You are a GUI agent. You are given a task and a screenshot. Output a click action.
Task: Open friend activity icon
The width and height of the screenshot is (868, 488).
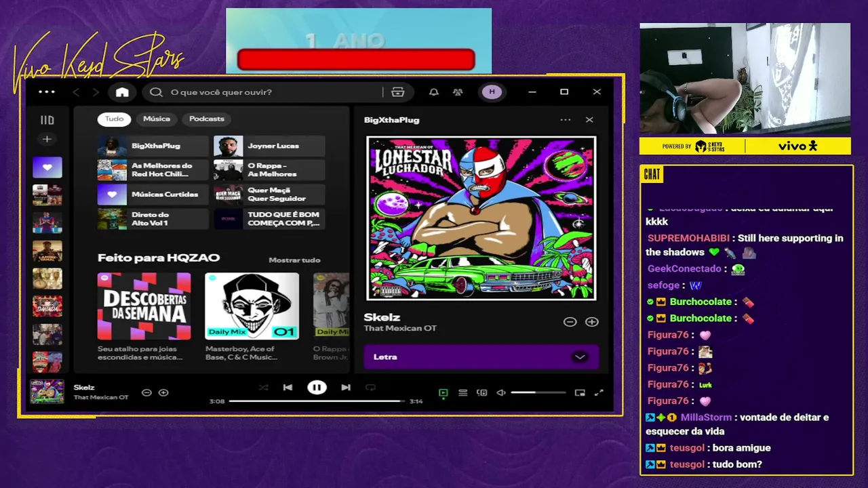[x=458, y=92]
